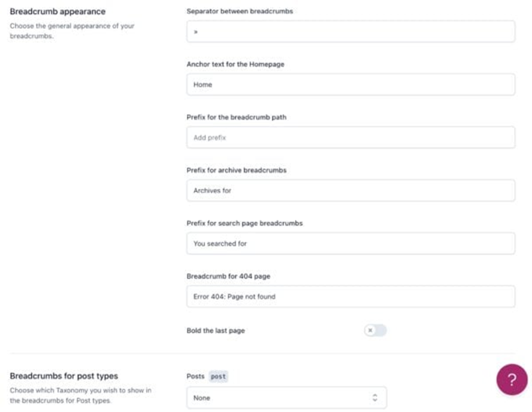The width and height of the screenshot is (532, 412).
Task: Click the 'Error 404: Page not found' field
Action: pos(351,296)
